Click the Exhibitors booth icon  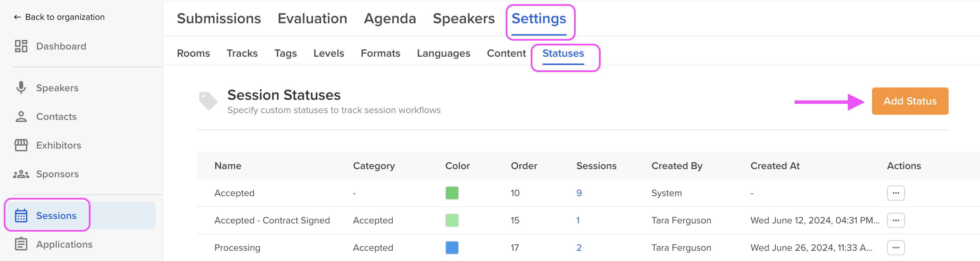[x=21, y=145]
